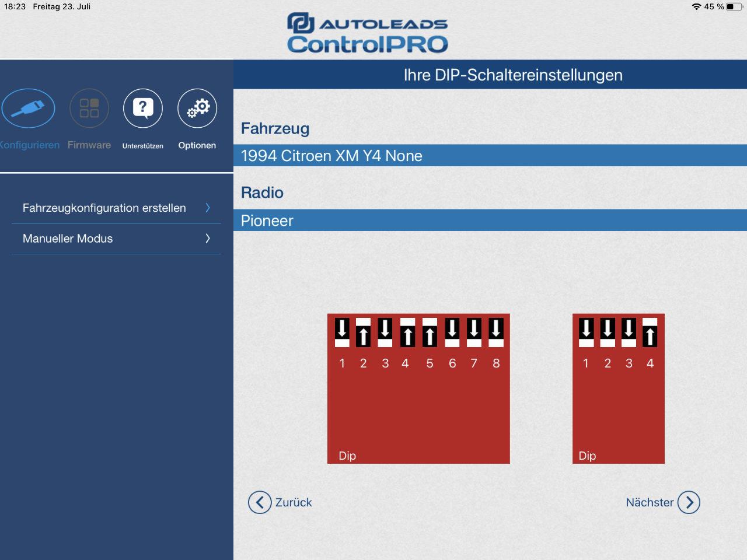This screenshot has width=747, height=560.
Task: Select the Konfigurieren cable icon
Action: [28, 108]
